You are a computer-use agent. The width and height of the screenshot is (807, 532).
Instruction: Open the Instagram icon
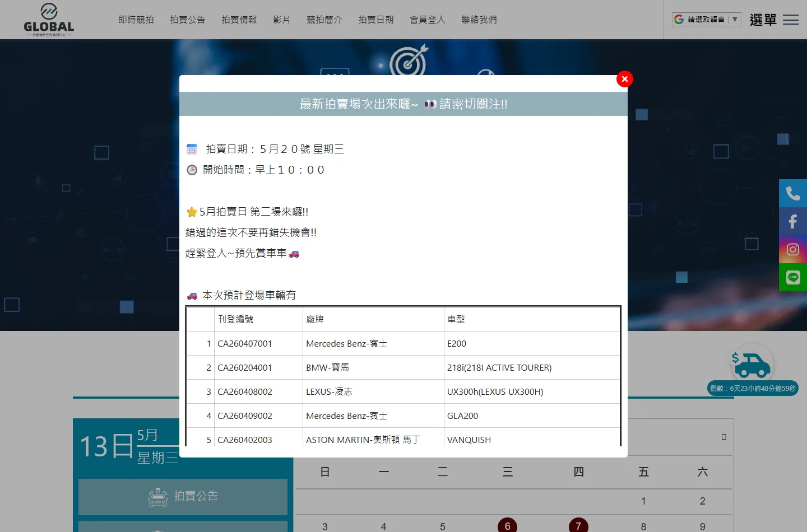pos(793,249)
